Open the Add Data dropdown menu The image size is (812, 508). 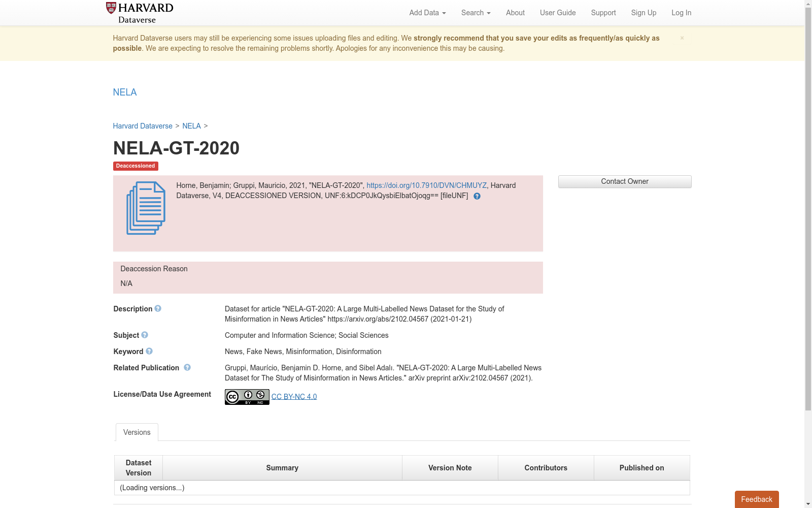click(x=427, y=13)
